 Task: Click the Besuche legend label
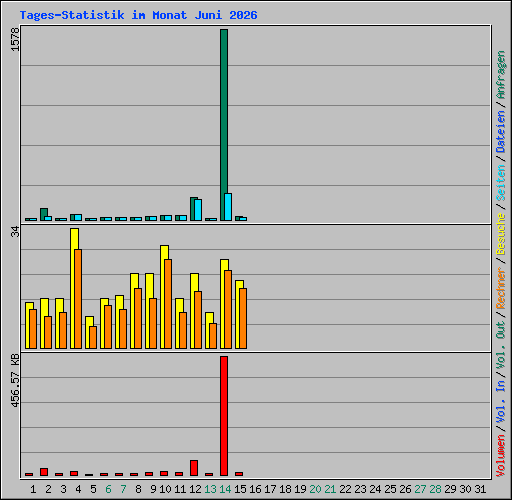tap(501, 234)
